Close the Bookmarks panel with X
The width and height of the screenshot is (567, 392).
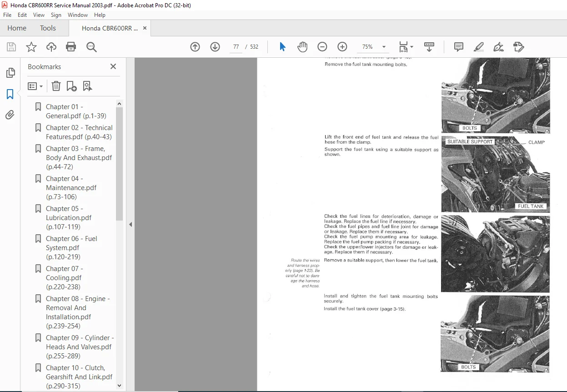click(x=113, y=66)
